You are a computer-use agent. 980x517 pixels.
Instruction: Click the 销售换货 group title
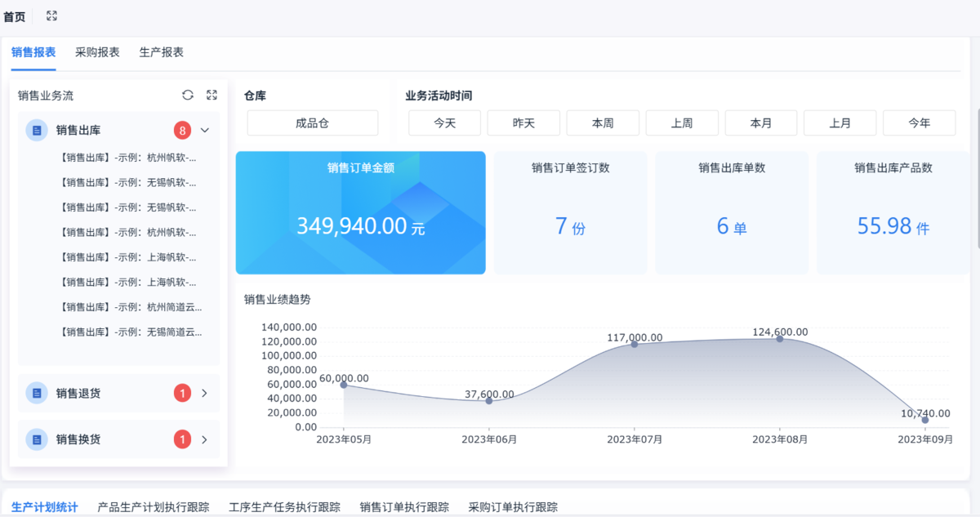[78, 439]
